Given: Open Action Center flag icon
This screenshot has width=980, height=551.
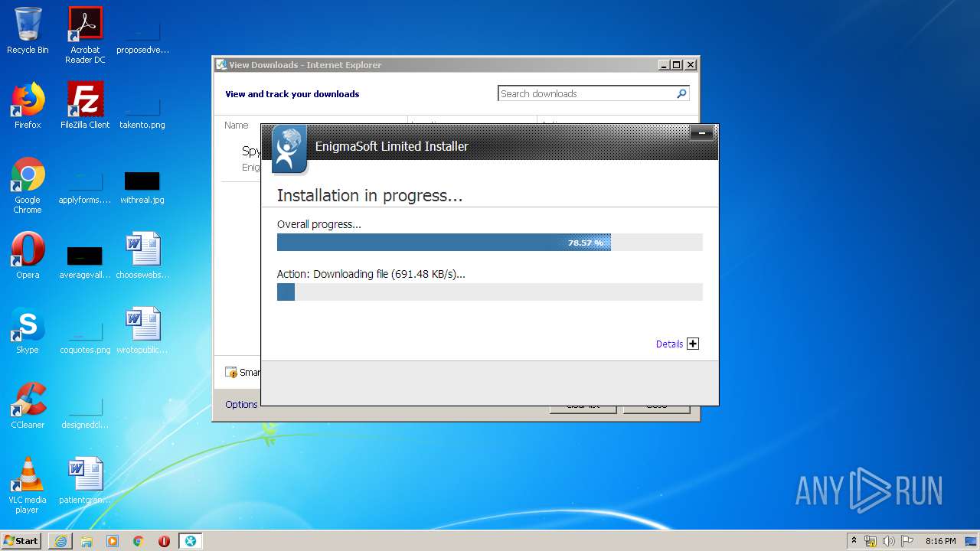Looking at the screenshot, I should [907, 541].
